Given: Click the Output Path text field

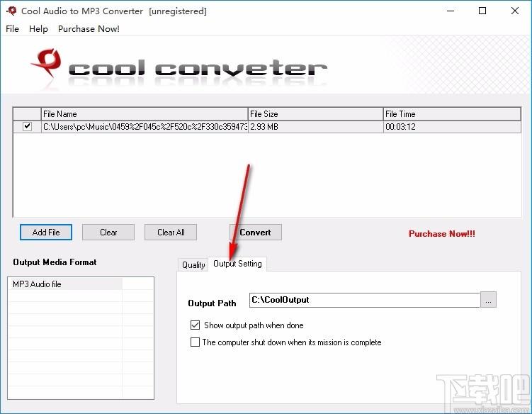Looking at the screenshot, I should point(365,300).
